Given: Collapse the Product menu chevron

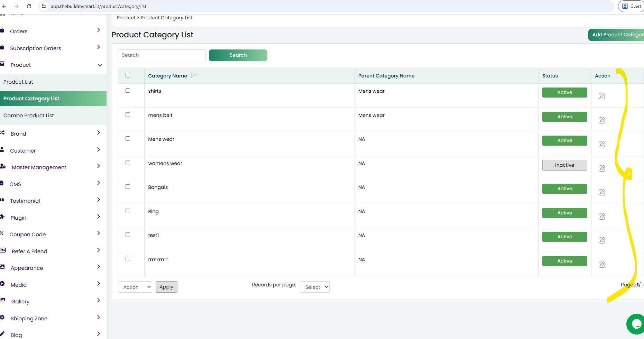Looking at the screenshot, I should pyautogui.click(x=100, y=65).
